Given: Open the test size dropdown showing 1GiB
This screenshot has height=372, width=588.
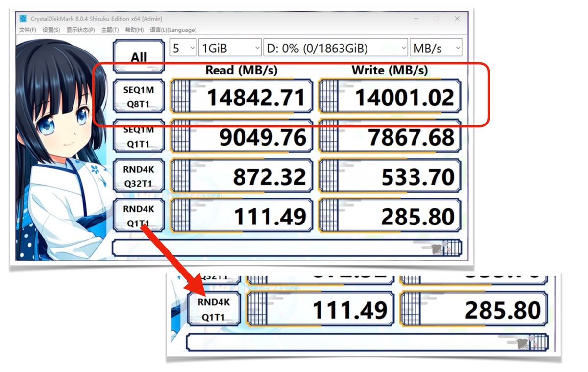Looking at the screenshot, I should (230, 48).
